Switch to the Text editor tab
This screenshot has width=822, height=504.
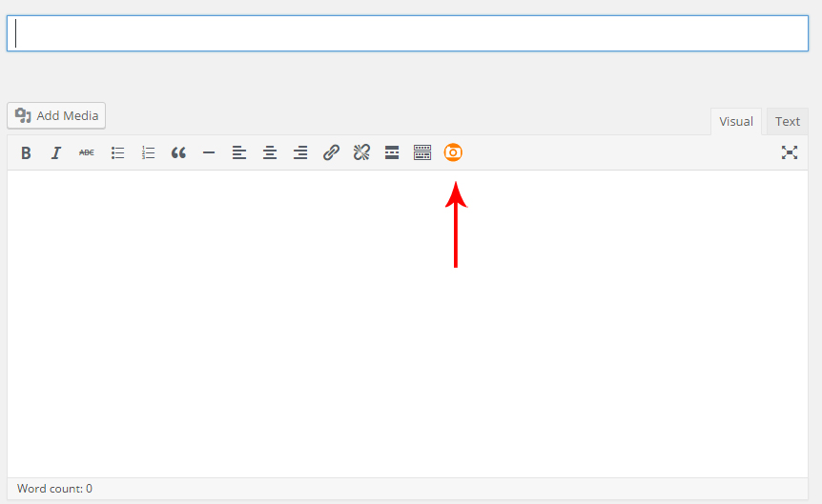[788, 122]
